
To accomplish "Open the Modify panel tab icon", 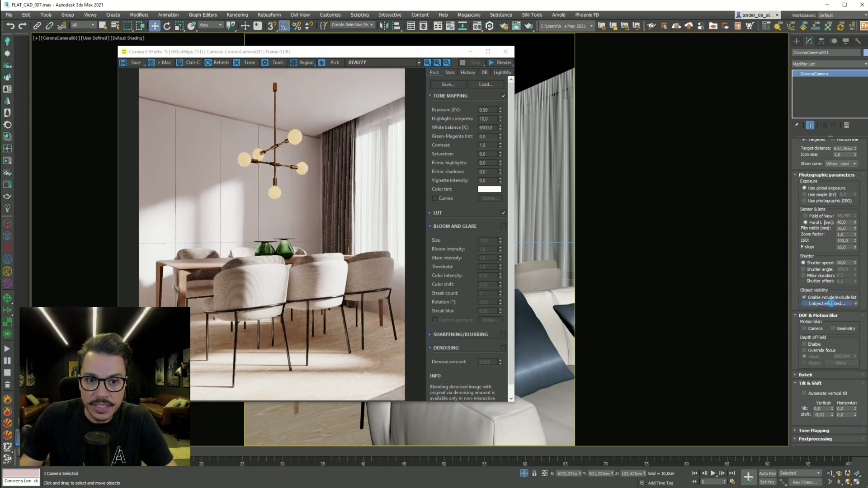I will [x=809, y=41].
